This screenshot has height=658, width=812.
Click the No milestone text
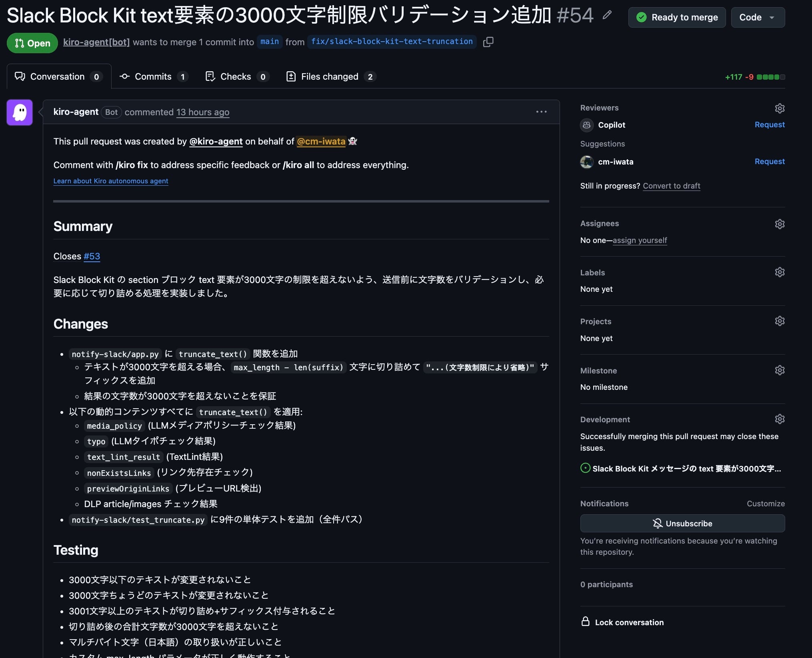click(604, 387)
